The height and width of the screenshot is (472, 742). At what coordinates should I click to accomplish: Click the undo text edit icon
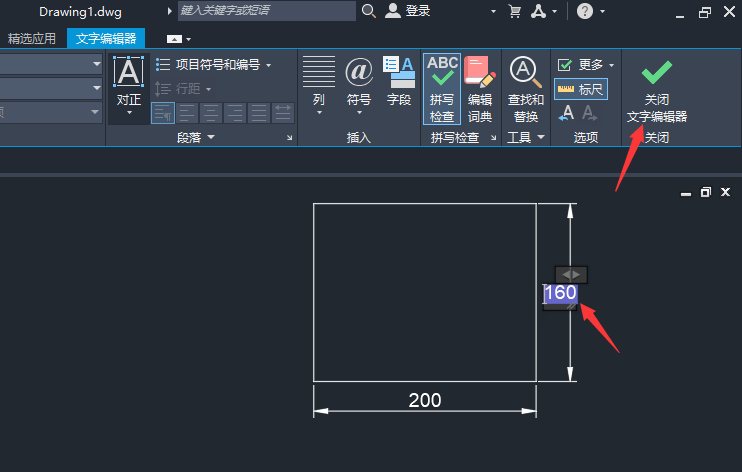(x=566, y=113)
